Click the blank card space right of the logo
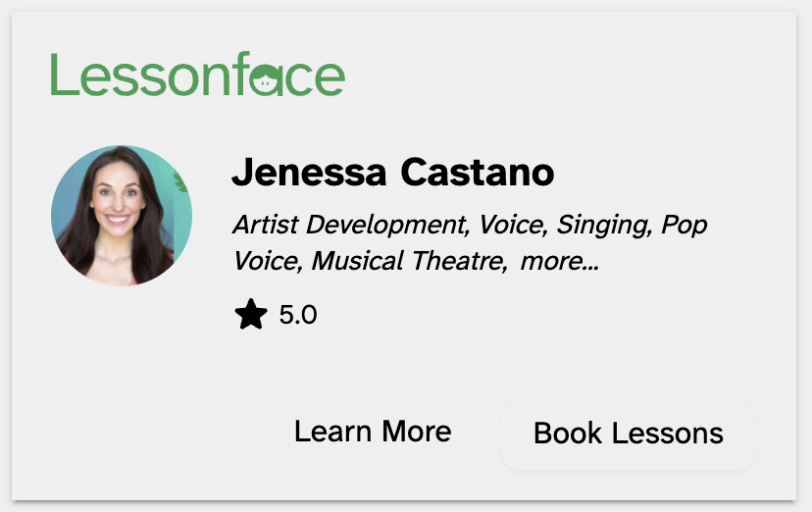The height and width of the screenshot is (512, 812). point(569,77)
